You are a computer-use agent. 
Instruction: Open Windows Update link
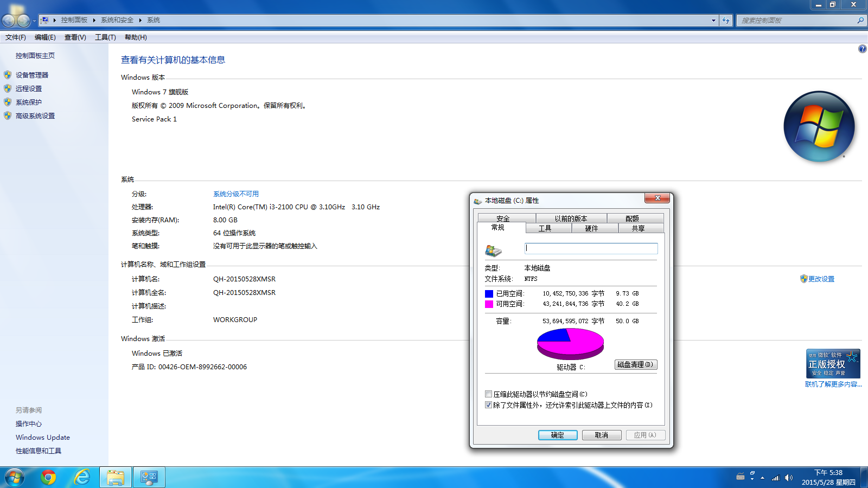point(43,437)
